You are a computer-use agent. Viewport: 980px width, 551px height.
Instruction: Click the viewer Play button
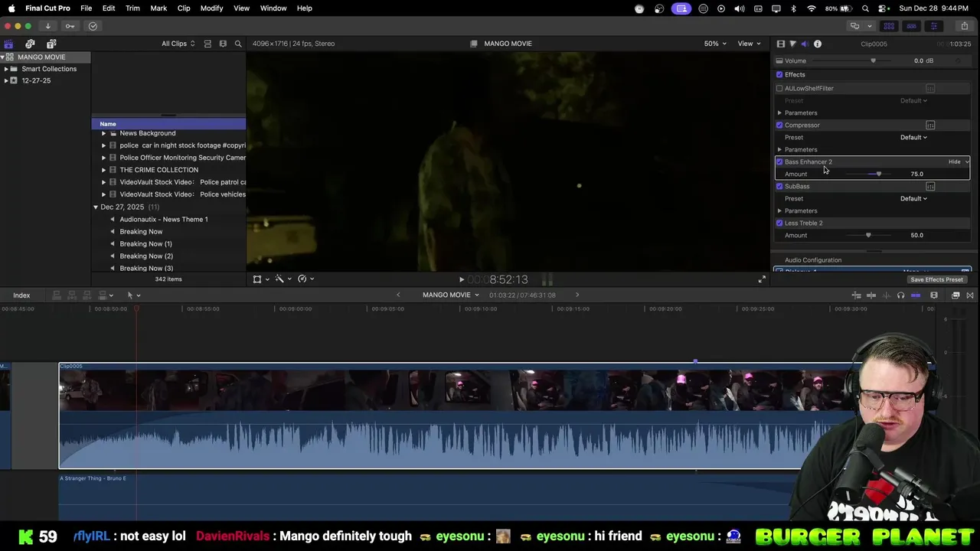coord(461,279)
